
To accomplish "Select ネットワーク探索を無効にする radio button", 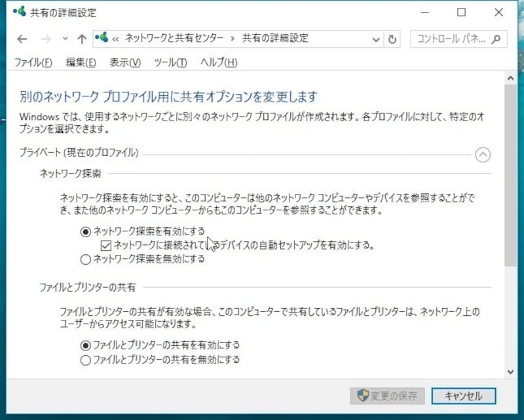I will (86, 259).
